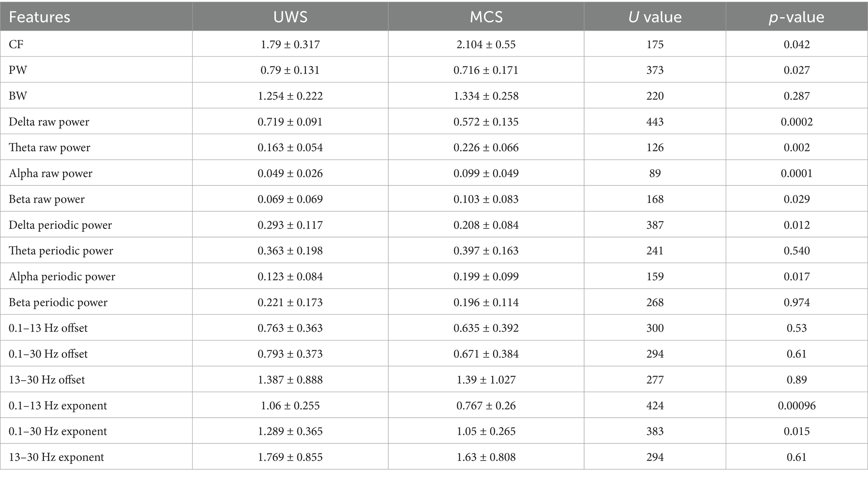The width and height of the screenshot is (868, 477).
Task: Click the p-value column header
Action: [x=796, y=17]
